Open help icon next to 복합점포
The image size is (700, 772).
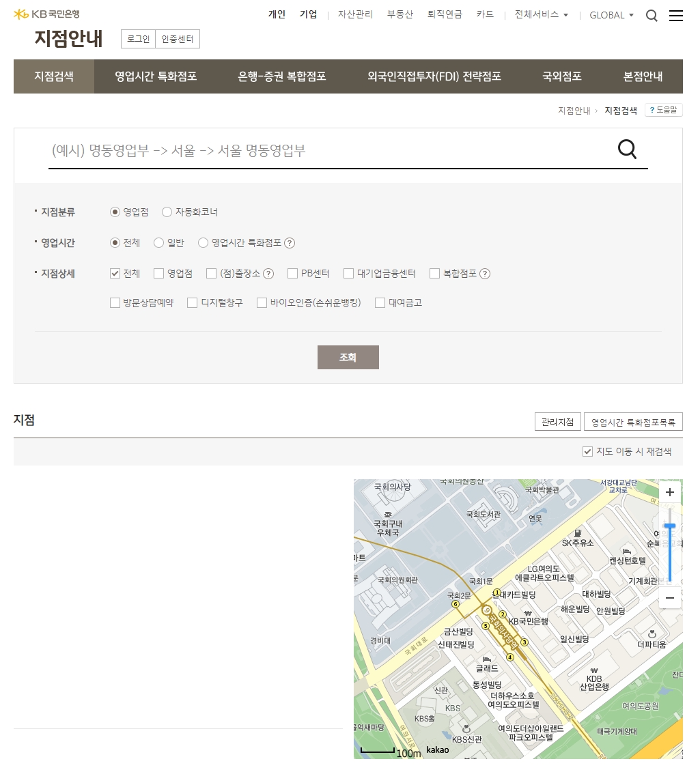click(x=485, y=274)
